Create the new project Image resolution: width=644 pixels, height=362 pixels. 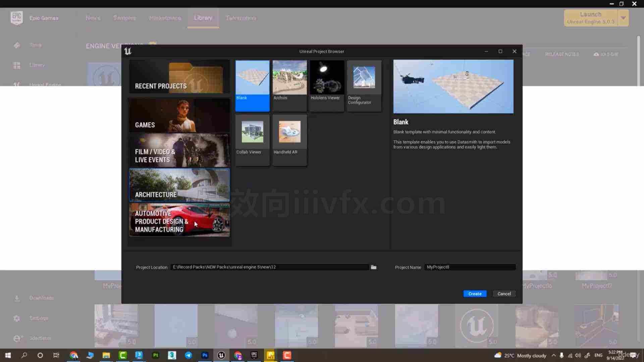[x=475, y=294]
